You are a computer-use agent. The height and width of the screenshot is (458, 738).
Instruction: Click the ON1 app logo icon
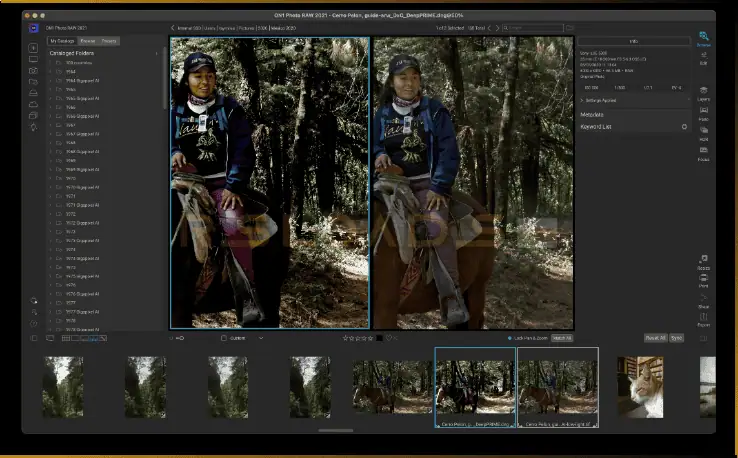pos(33,28)
